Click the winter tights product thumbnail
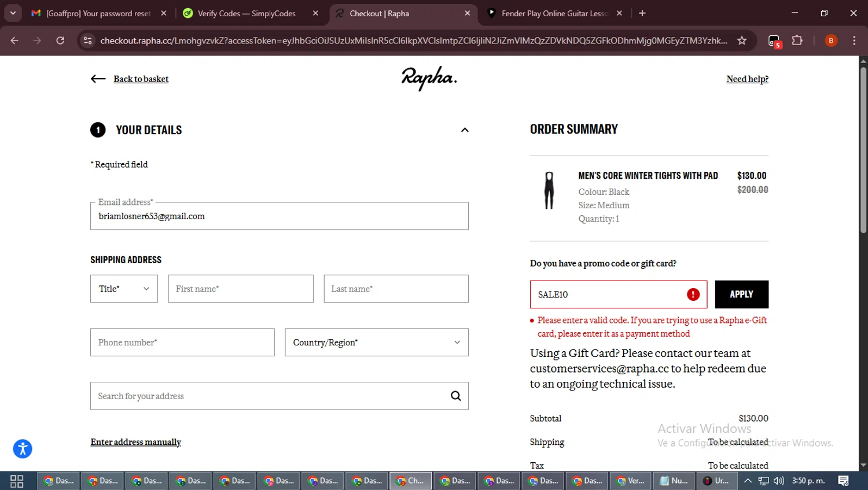 click(549, 190)
